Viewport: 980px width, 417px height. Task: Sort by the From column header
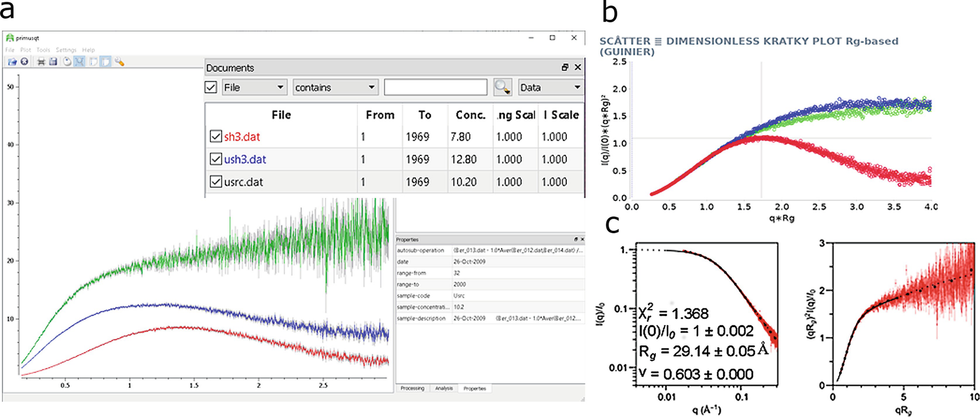click(380, 115)
